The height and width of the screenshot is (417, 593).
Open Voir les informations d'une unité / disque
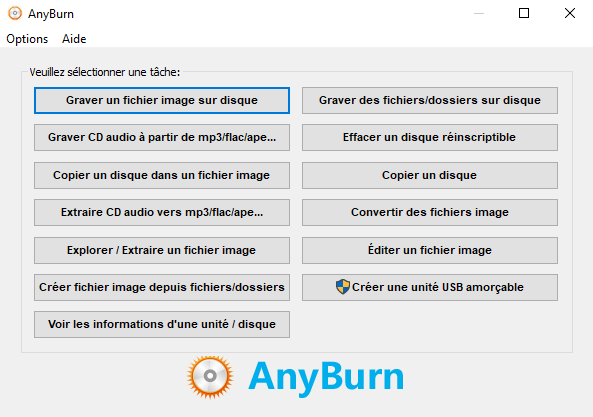162,324
